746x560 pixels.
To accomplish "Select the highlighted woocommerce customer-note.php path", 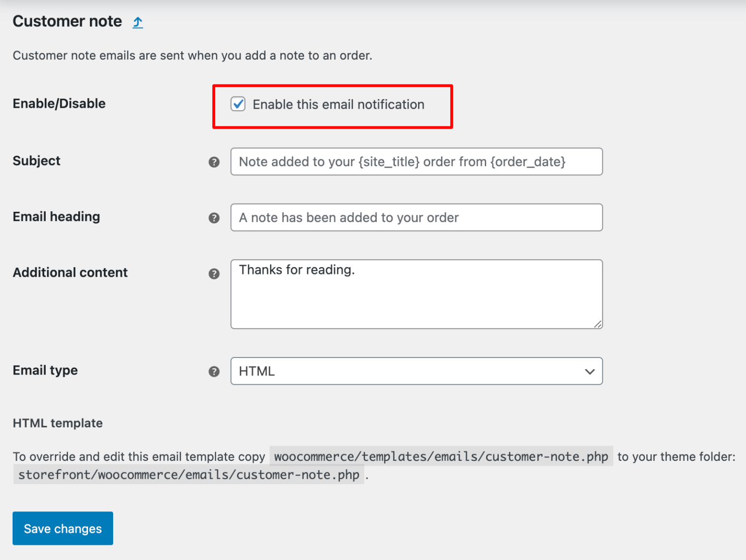I will [440, 457].
